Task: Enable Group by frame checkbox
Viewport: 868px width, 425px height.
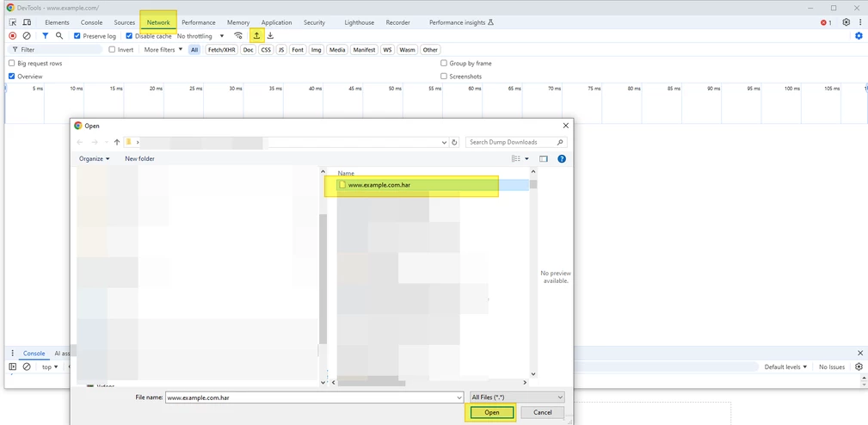Action: pos(443,64)
